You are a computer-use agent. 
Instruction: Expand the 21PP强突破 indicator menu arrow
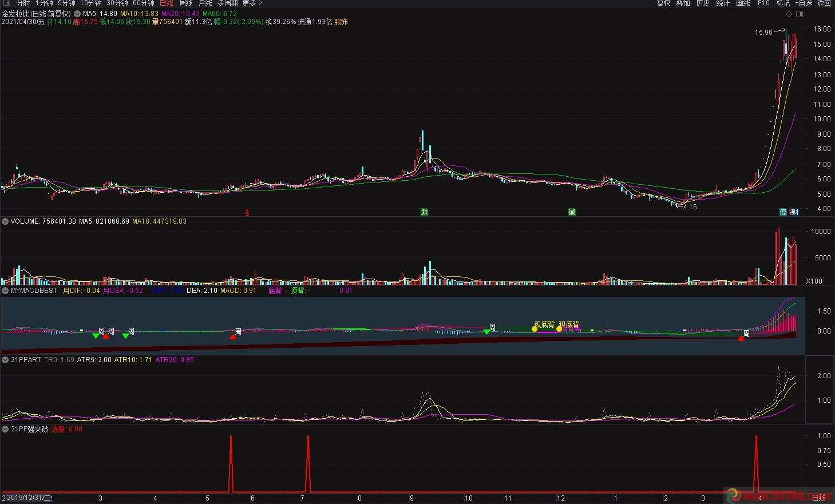[5, 429]
